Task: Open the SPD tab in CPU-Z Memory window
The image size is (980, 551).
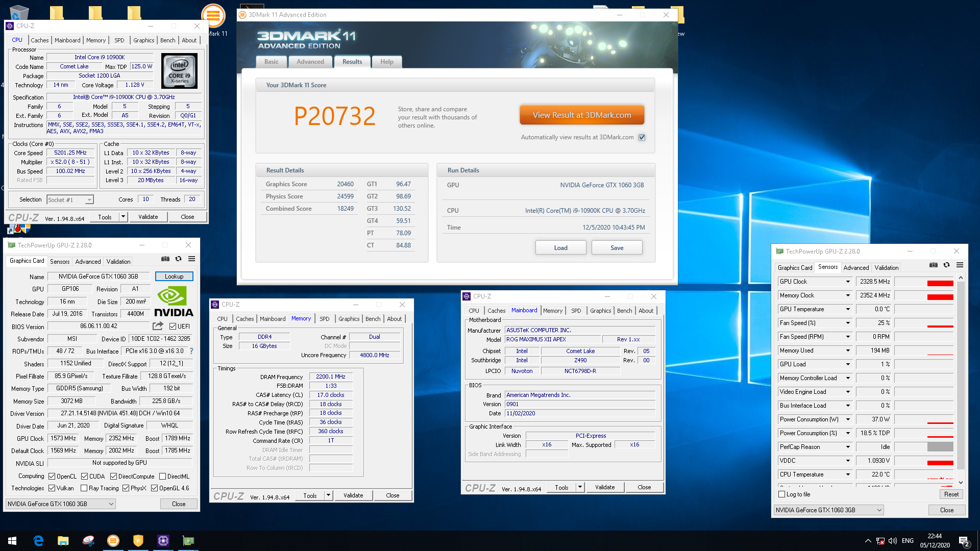Action: point(325,319)
